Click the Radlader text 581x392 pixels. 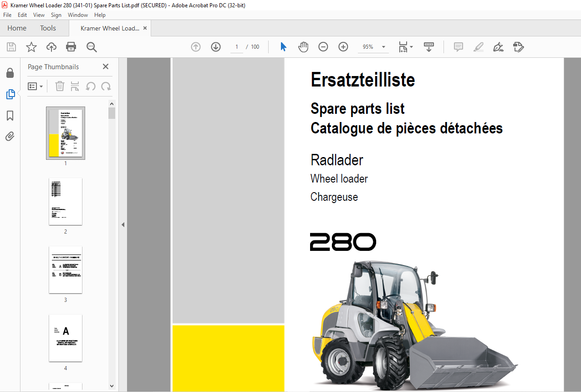tap(337, 160)
